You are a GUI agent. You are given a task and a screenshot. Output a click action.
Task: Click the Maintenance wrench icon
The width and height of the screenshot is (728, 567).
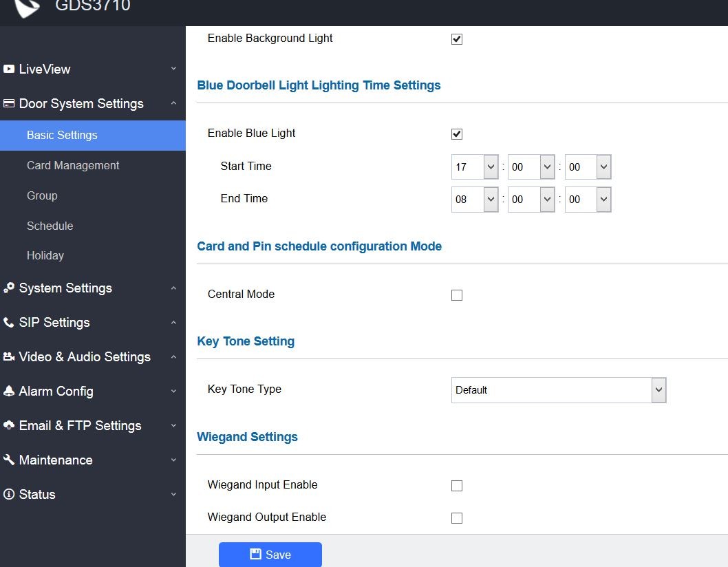[9, 460]
